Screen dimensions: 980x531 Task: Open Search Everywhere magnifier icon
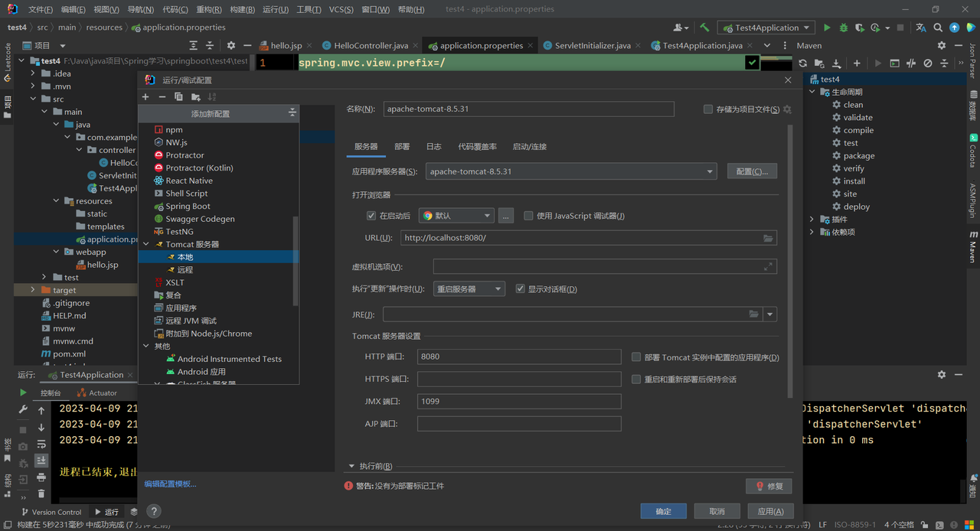[938, 28]
